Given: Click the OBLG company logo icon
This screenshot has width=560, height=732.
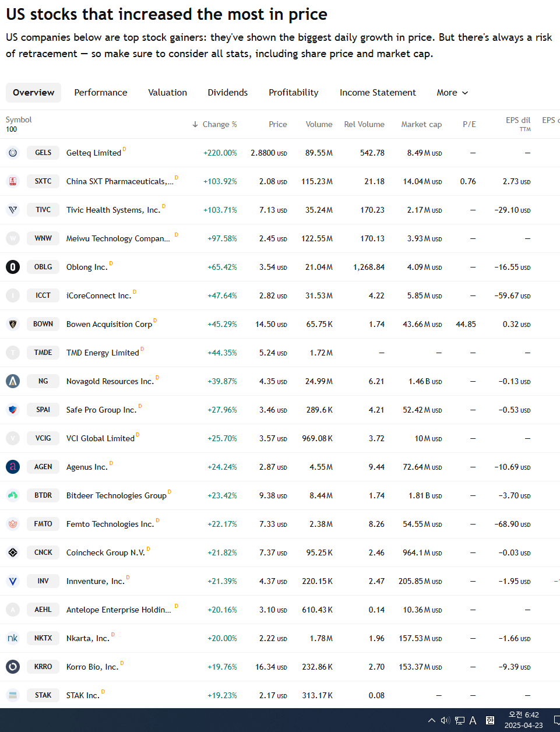Looking at the screenshot, I should tap(13, 267).
